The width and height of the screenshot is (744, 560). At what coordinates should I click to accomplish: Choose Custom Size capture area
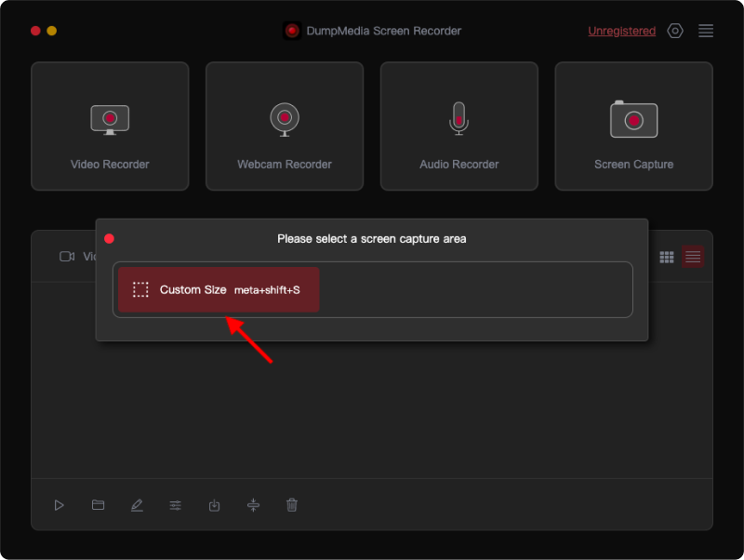219,289
